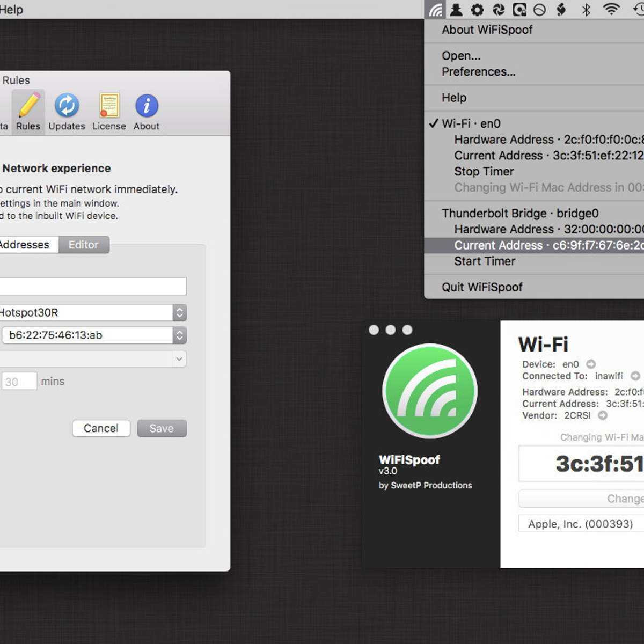The width and height of the screenshot is (644, 644).
Task: Click the en0 device detail arrow icon
Action: tap(590, 364)
